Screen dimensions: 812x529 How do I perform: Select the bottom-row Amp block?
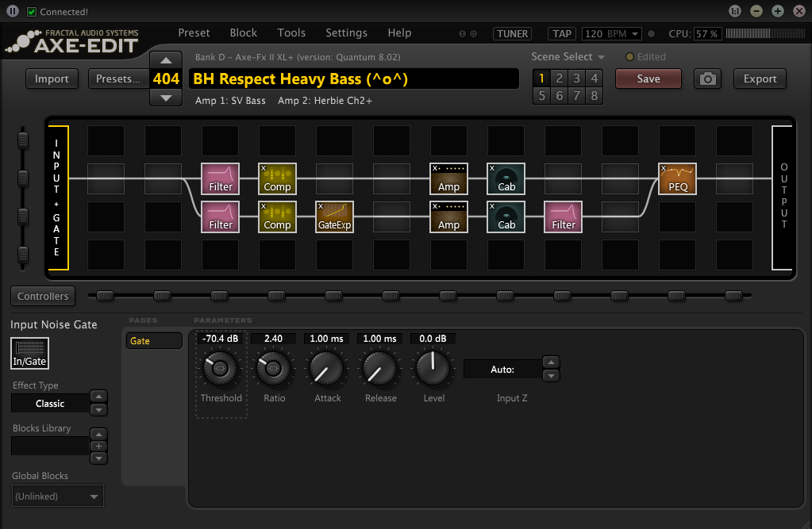[448, 217]
